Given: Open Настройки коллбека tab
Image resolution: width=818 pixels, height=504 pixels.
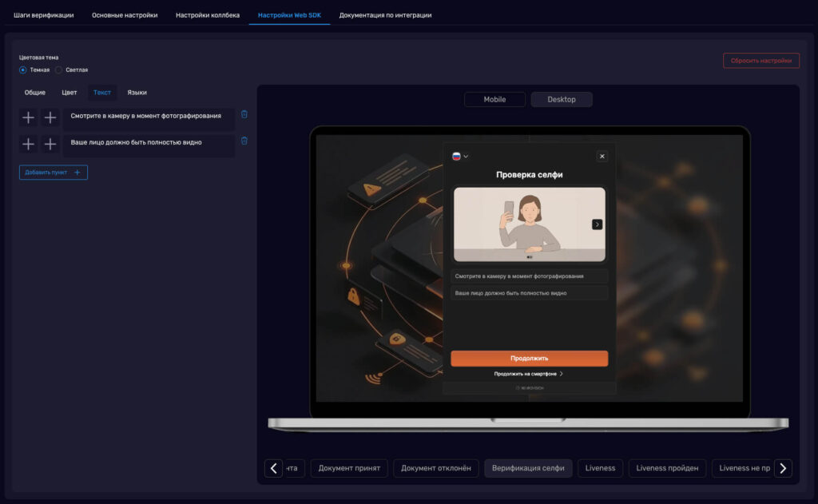Looking at the screenshot, I should click(208, 15).
